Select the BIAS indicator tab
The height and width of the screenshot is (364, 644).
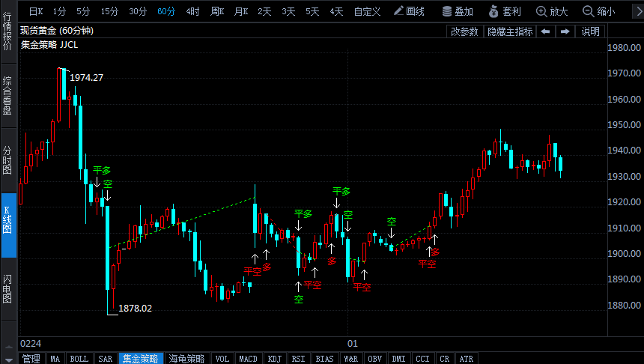pos(324,359)
